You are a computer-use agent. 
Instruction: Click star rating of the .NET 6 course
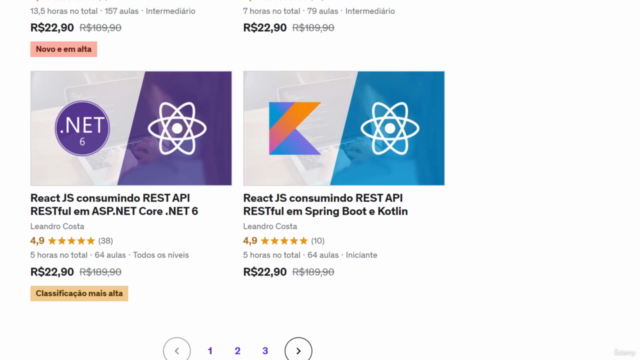click(71, 241)
